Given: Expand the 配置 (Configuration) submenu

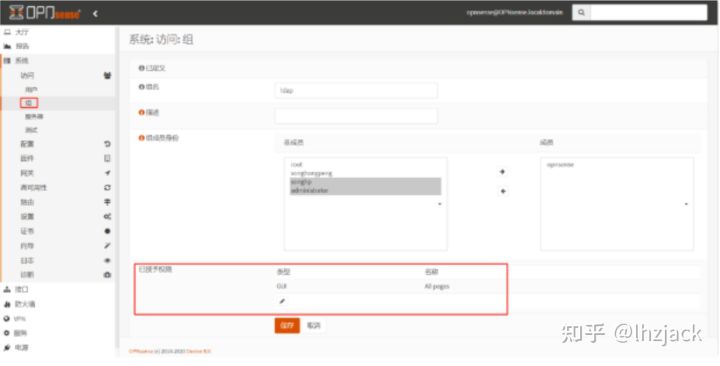Looking at the screenshot, I should 28,144.
